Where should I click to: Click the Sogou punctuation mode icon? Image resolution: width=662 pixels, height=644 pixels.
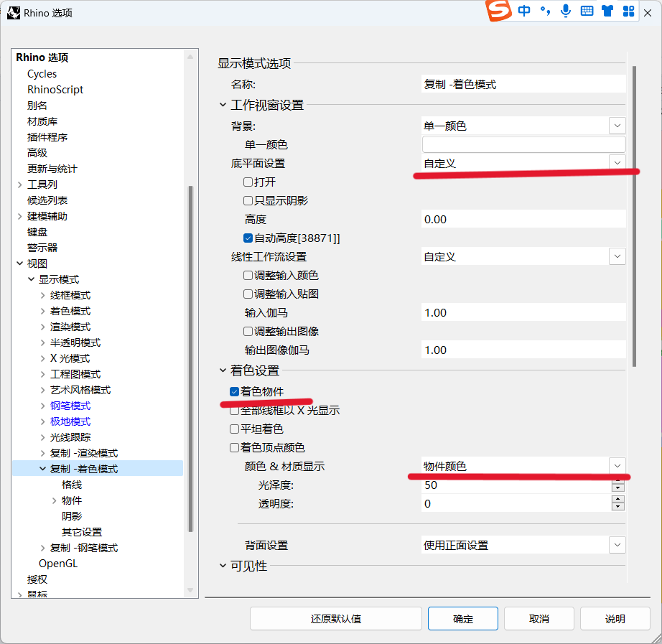point(545,11)
